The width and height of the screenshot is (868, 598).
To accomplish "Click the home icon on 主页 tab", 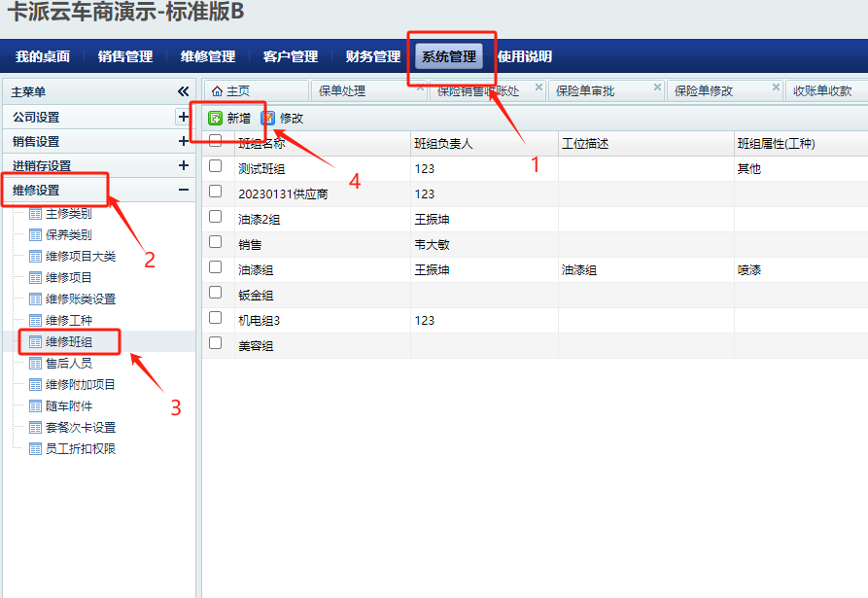I will [217, 91].
